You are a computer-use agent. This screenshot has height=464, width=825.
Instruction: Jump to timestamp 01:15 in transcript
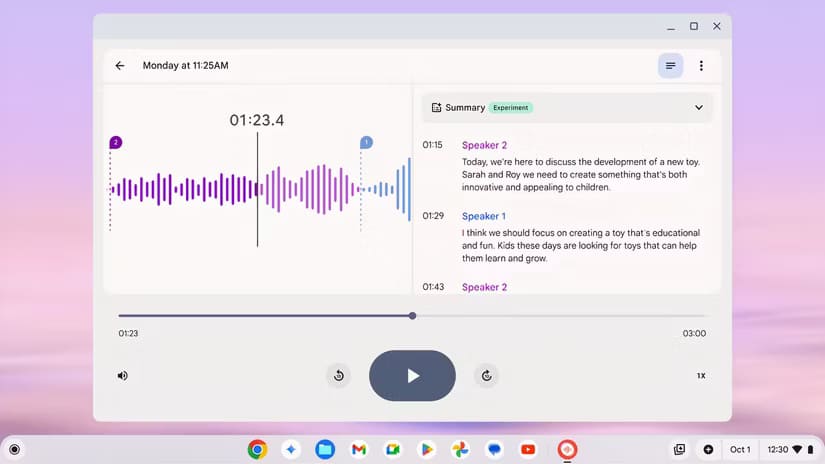click(432, 145)
